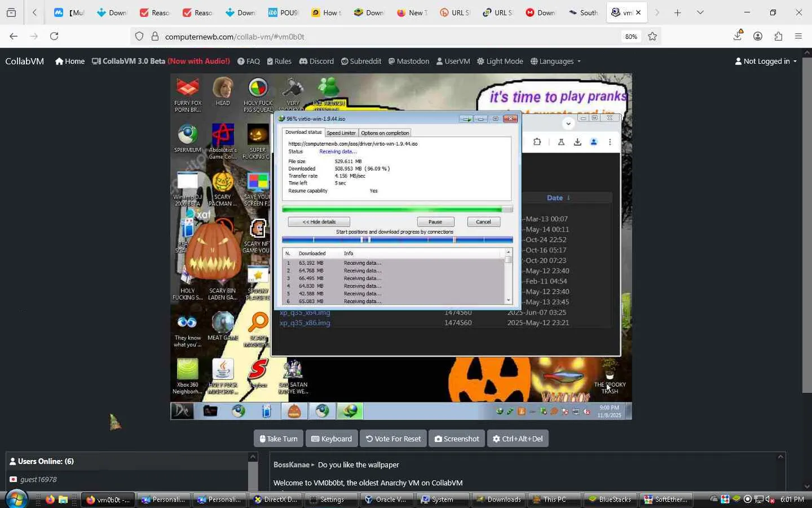This screenshot has height=508, width=812.
Task: Open the Discord link in the navbar
Action: coord(316,61)
